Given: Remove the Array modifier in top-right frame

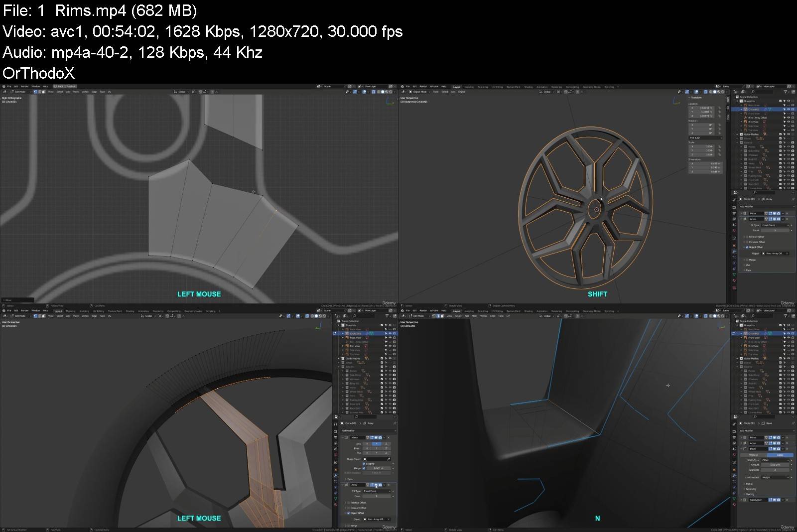Looking at the screenshot, I should coord(787,219).
